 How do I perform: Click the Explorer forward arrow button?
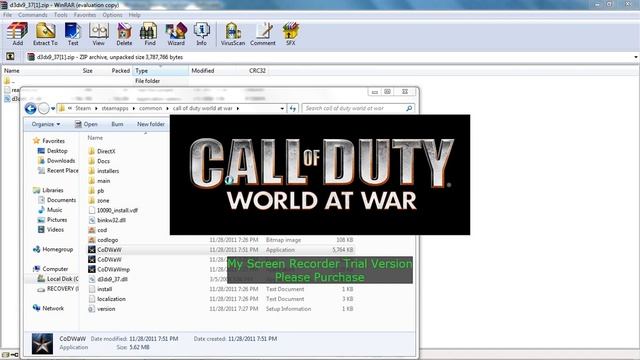[44, 109]
